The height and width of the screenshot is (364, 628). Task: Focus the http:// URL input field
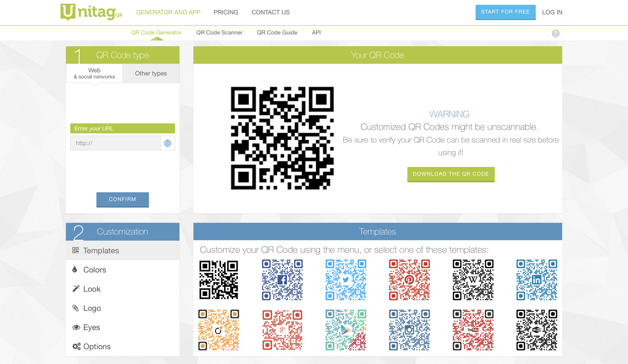click(116, 143)
